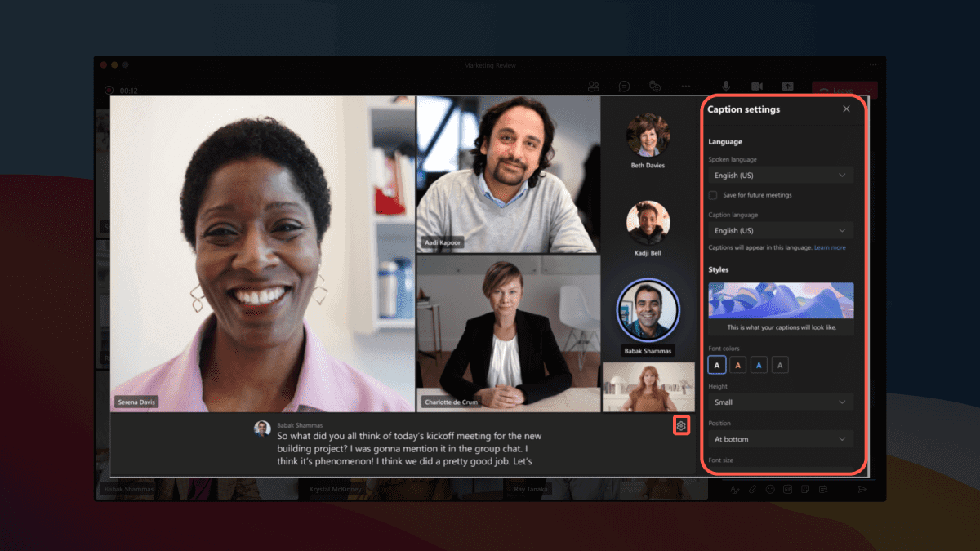The width and height of the screenshot is (980, 551).
Task: Open the More actions ellipsis
Action: tap(686, 87)
